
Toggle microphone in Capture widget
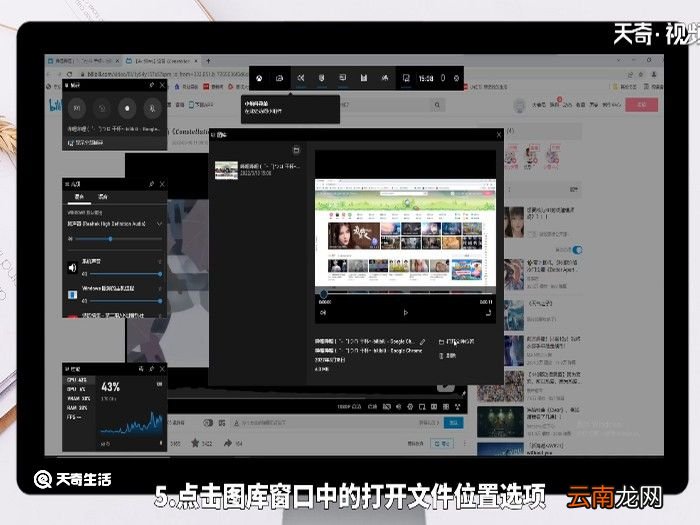click(152, 108)
